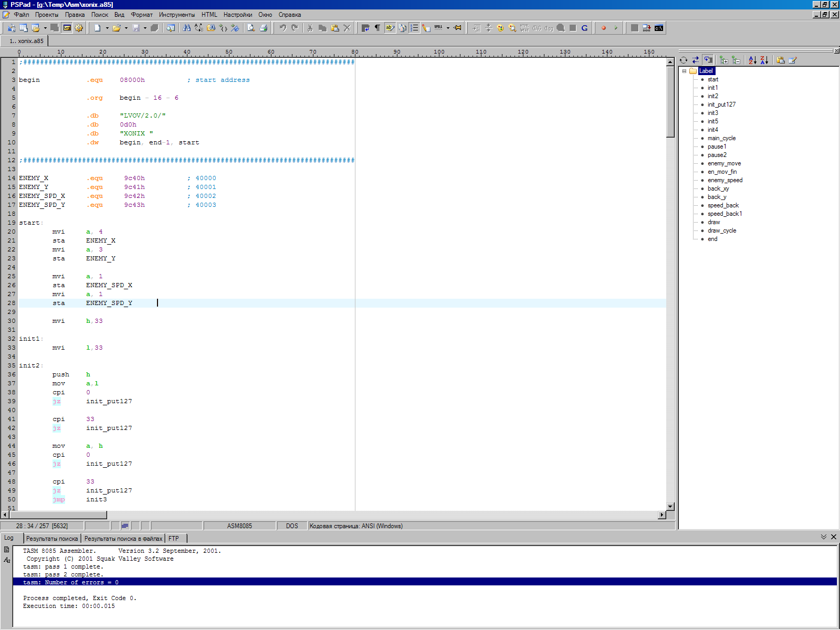Select the xonix.a85 file tab
This screenshot has width=840, height=630.
[x=27, y=41]
